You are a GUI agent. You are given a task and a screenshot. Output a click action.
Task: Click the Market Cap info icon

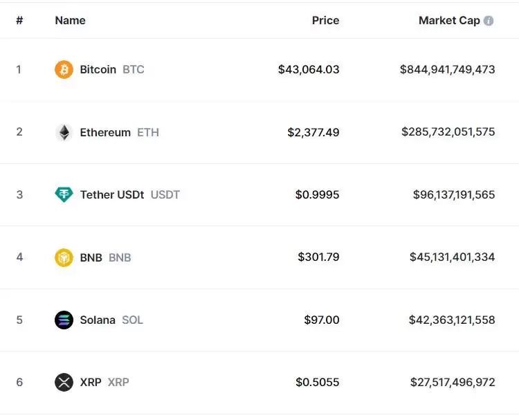489,21
